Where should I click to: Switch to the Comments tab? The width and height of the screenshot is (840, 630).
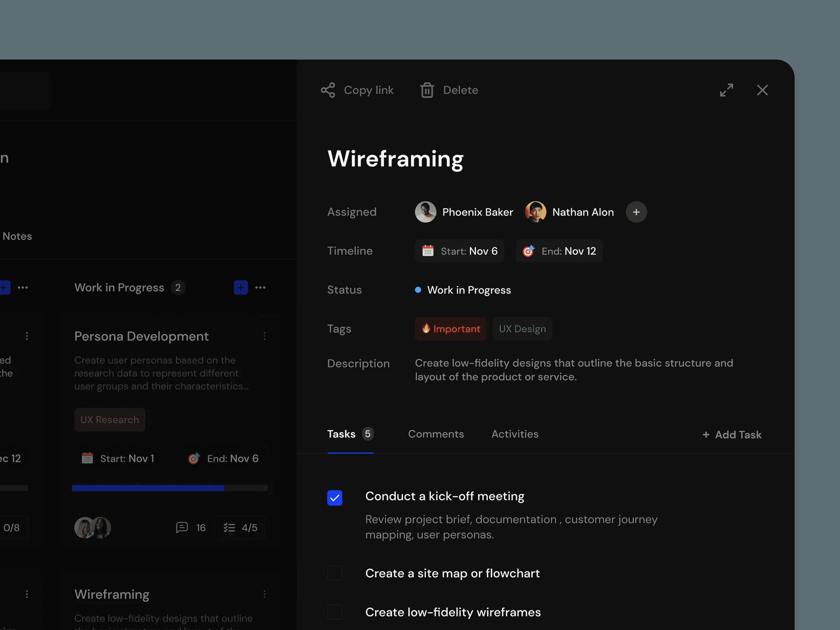point(435,434)
